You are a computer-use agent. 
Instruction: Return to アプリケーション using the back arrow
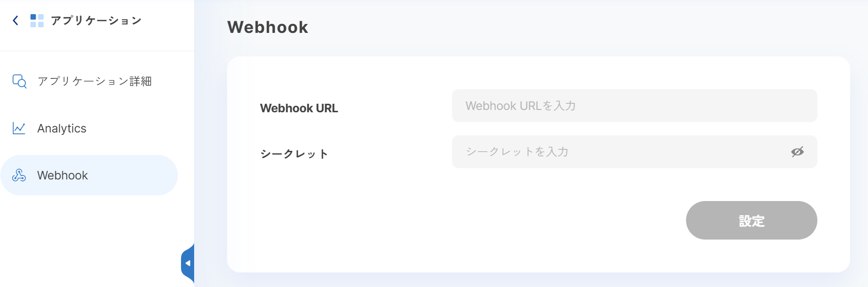(15, 20)
